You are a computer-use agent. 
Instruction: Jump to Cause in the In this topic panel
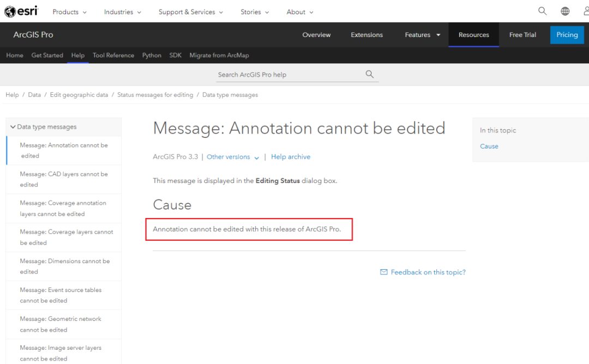click(x=489, y=147)
